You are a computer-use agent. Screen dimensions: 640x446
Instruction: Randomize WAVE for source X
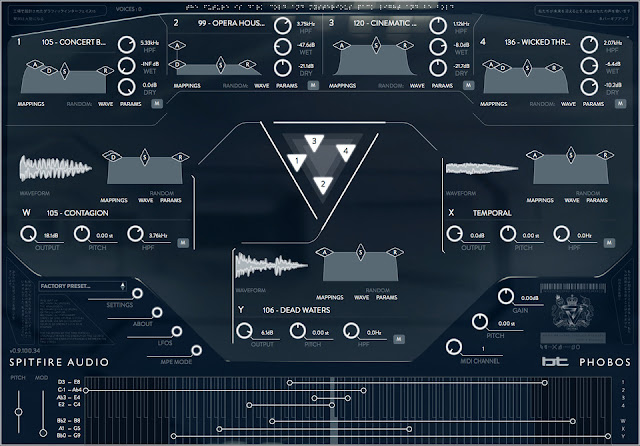[x=571, y=200]
